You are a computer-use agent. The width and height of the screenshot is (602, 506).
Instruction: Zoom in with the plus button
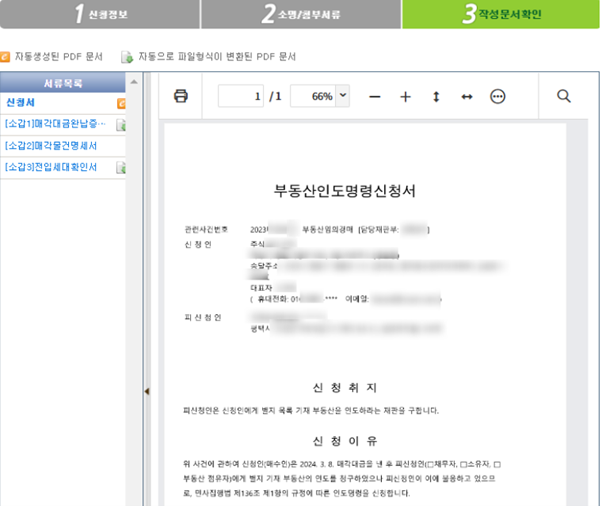405,97
